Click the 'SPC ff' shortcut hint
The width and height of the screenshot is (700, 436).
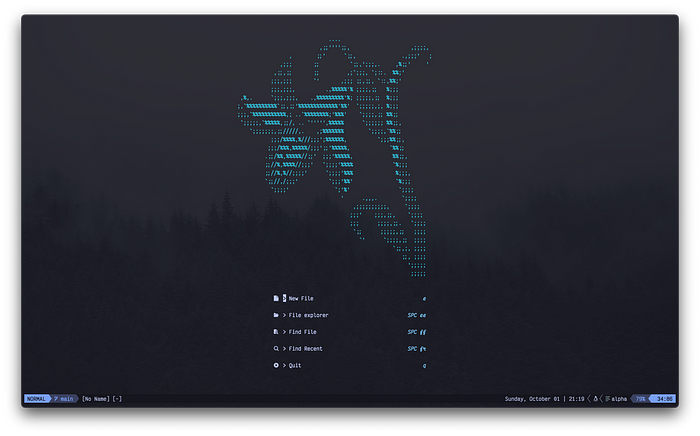coord(417,332)
